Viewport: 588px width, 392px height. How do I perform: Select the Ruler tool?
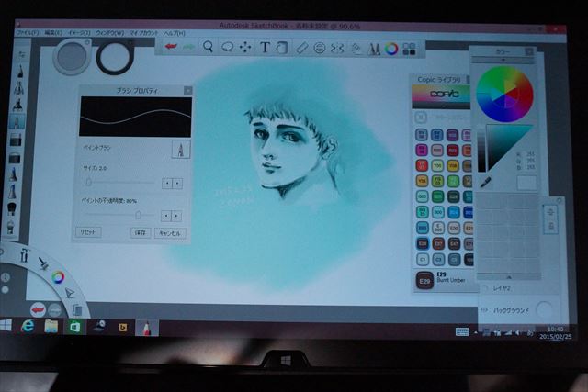pos(301,48)
